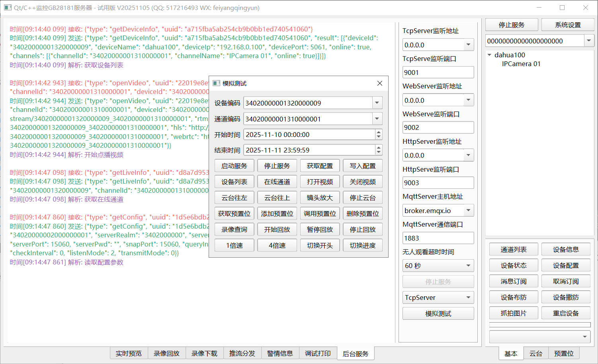Expand TcpServer监听地址 combo box
Viewport: 598px width, 364px height.
click(469, 45)
